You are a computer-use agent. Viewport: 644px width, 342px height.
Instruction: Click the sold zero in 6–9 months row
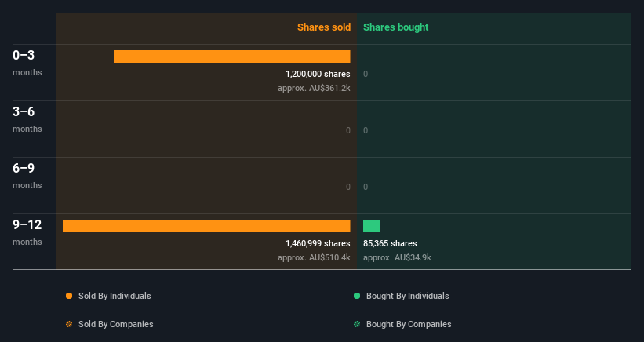pos(347,187)
